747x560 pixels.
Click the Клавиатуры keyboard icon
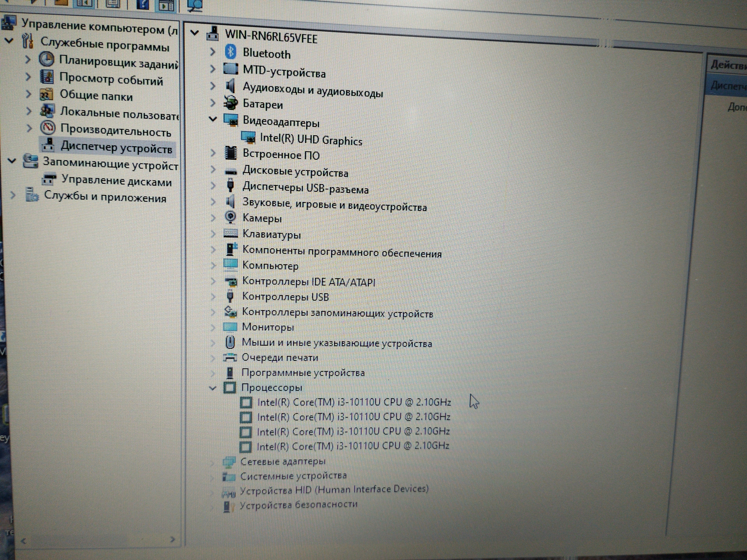tap(230, 233)
